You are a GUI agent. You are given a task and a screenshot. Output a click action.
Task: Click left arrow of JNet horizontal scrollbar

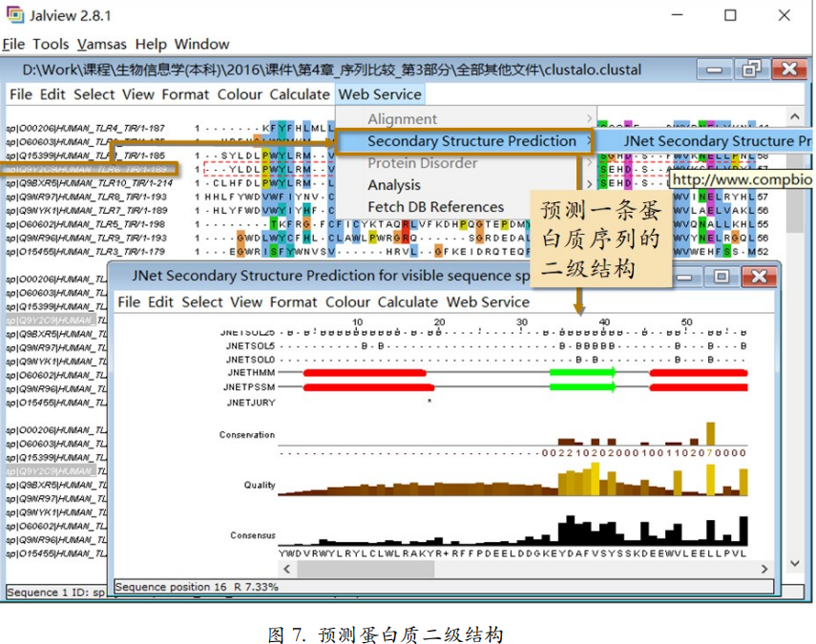(286, 569)
